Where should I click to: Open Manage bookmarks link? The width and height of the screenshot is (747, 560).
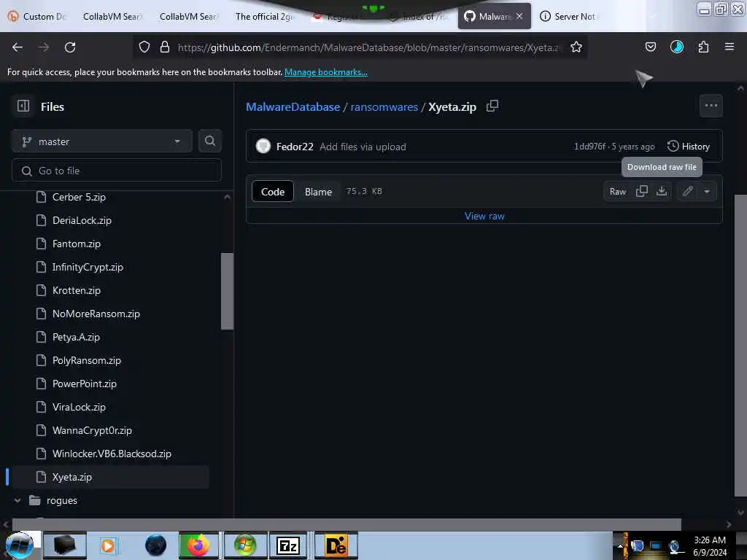click(x=326, y=72)
